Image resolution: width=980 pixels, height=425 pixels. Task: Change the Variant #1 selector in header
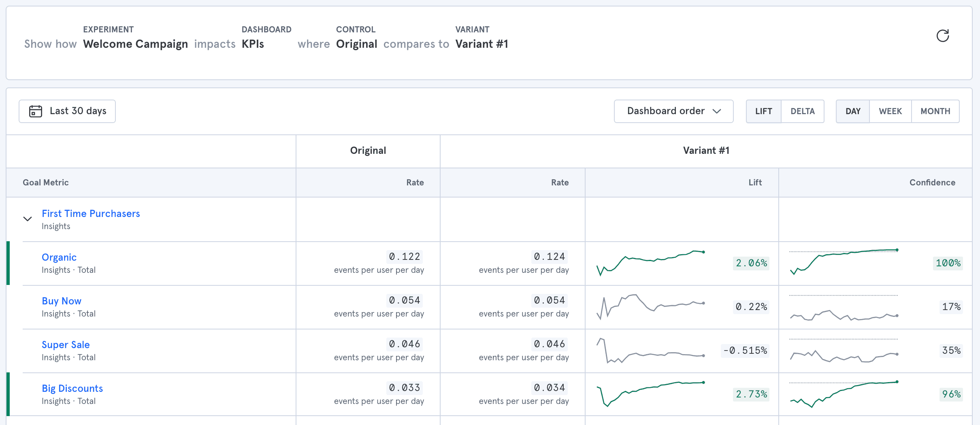(x=481, y=44)
